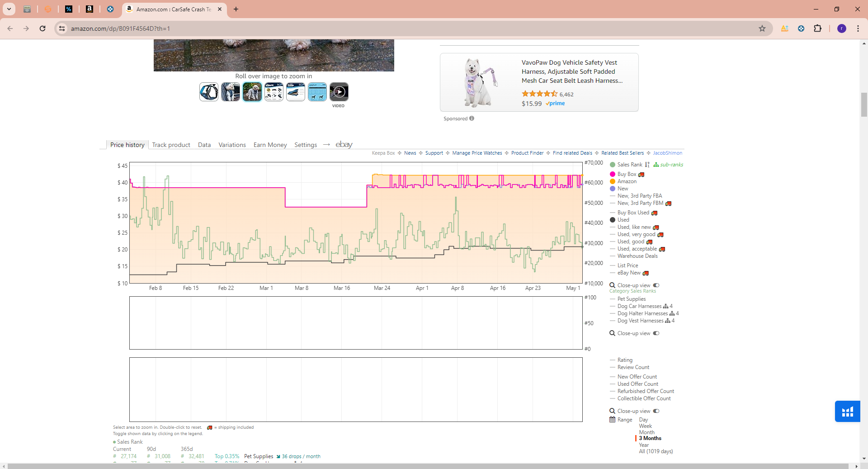This screenshot has width=868, height=469.
Task: Open Manage Price Watches link
Action: (x=477, y=153)
